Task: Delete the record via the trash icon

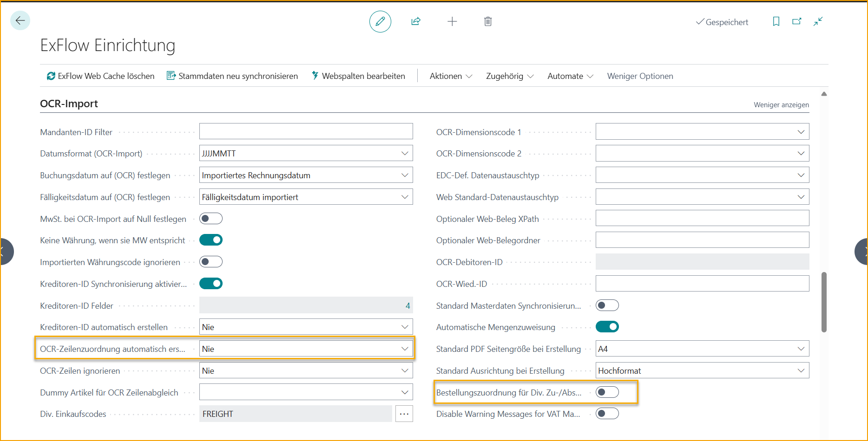Action: tap(487, 21)
